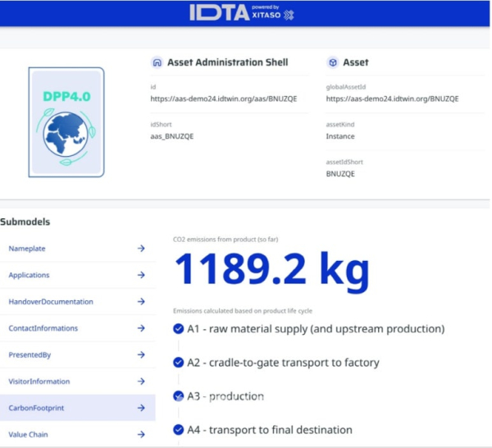
Task: Click the IDTA logo in header
Action: pyautogui.click(x=215, y=12)
